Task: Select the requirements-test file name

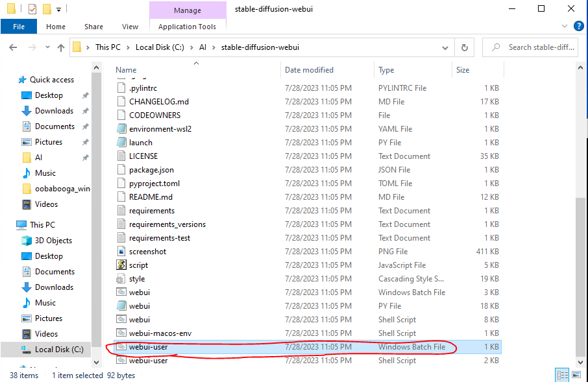Action: point(160,237)
